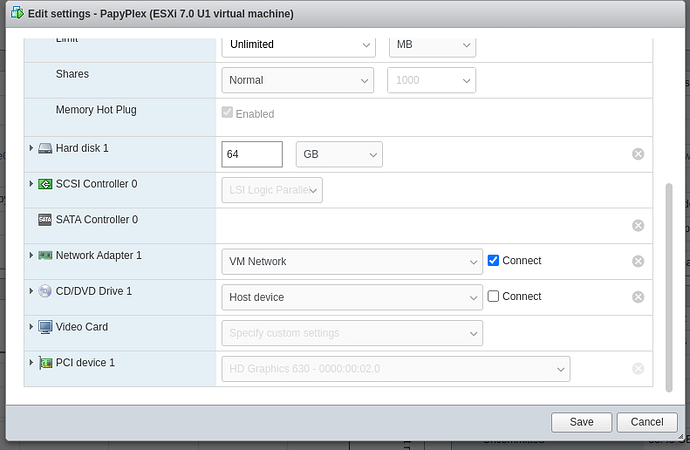Enable CD/DVD Drive 1 Connect checkbox
Screen dimensions: 690x450
coord(493,296)
